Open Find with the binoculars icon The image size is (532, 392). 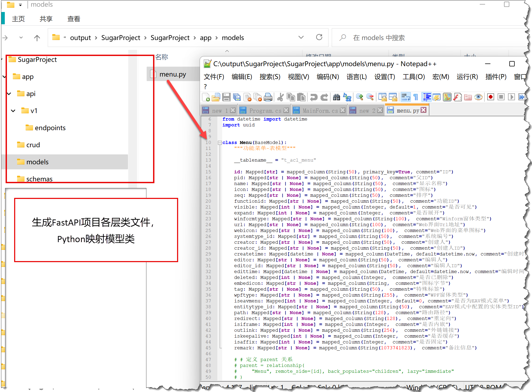tap(337, 97)
